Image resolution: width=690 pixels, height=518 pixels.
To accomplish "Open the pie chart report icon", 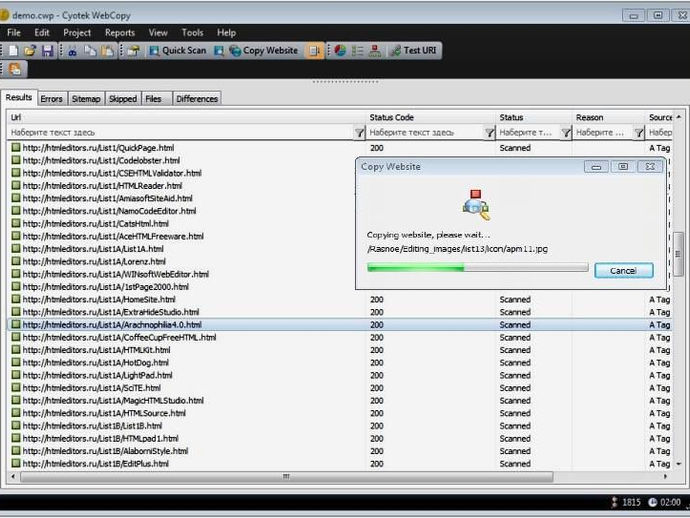I will click(x=340, y=51).
